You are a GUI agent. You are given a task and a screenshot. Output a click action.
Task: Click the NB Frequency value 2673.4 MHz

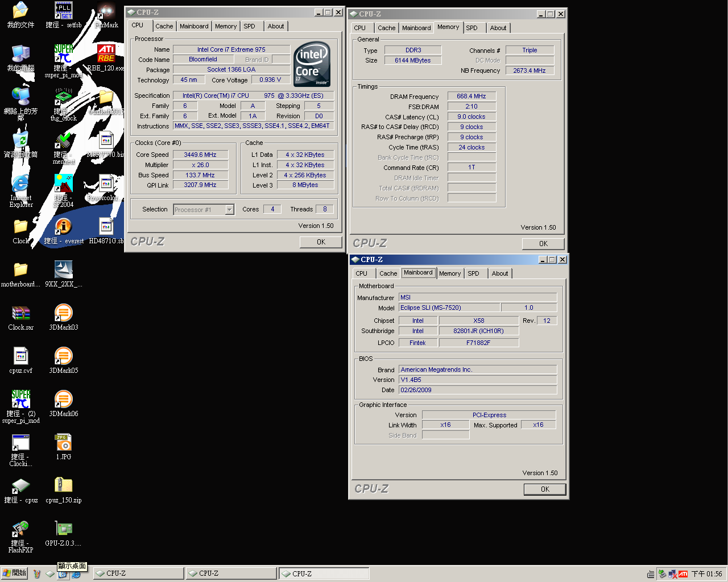point(530,70)
